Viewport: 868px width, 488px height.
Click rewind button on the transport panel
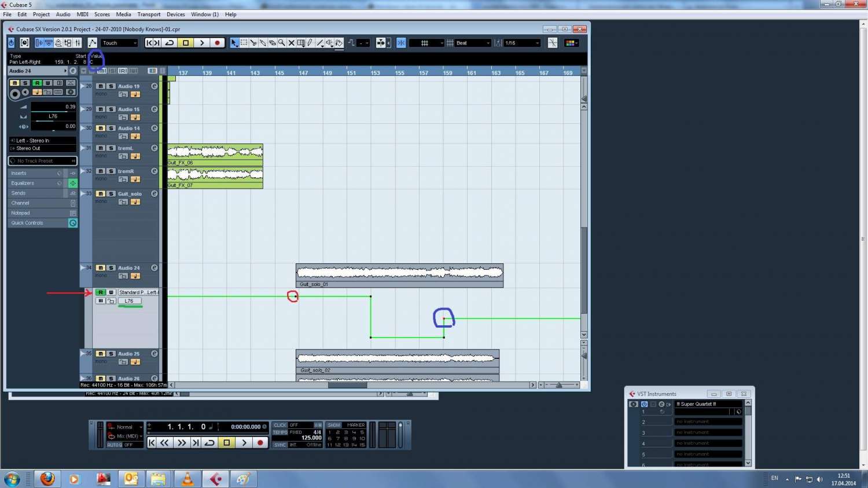(x=165, y=443)
